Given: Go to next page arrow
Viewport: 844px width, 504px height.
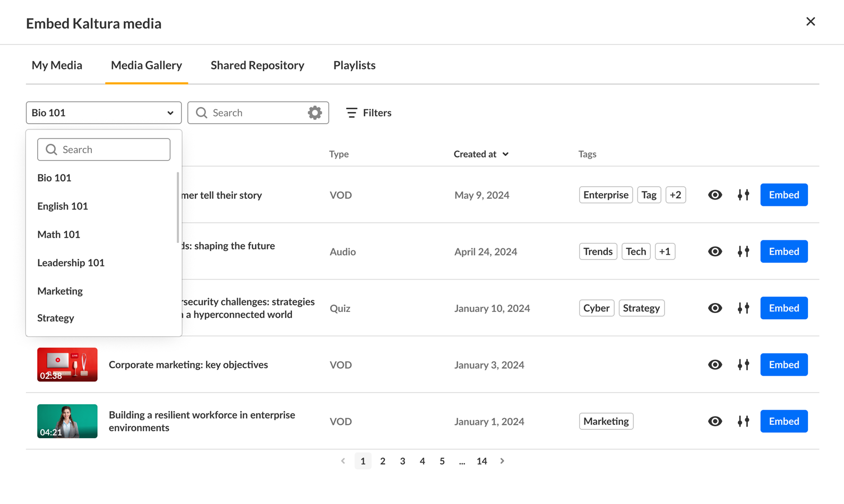Looking at the screenshot, I should tap(502, 461).
